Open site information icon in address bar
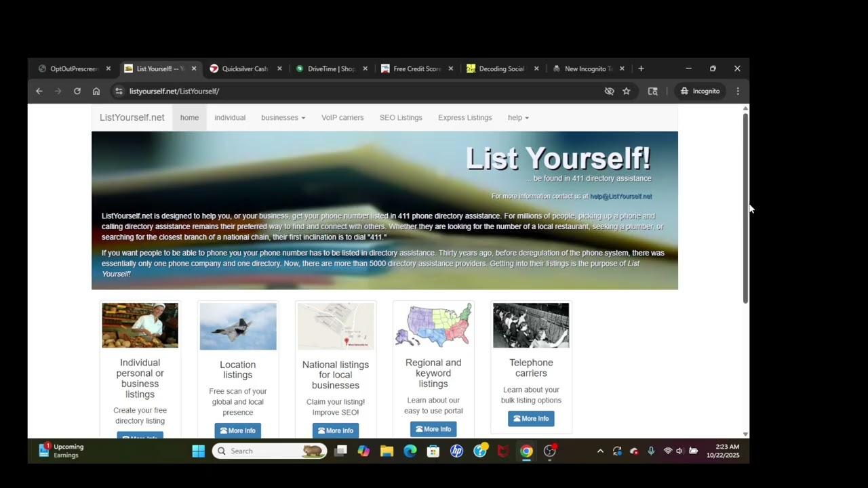Screen dimensions: 868x488 click(x=119, y=91)
